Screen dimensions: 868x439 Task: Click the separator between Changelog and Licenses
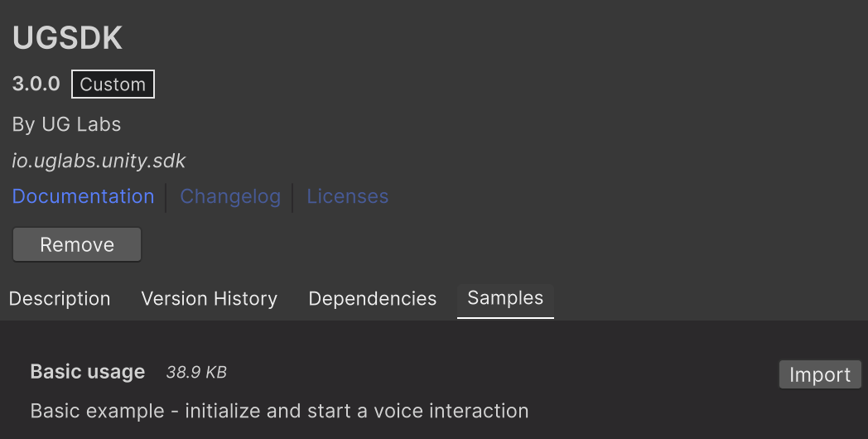[293, 197]
